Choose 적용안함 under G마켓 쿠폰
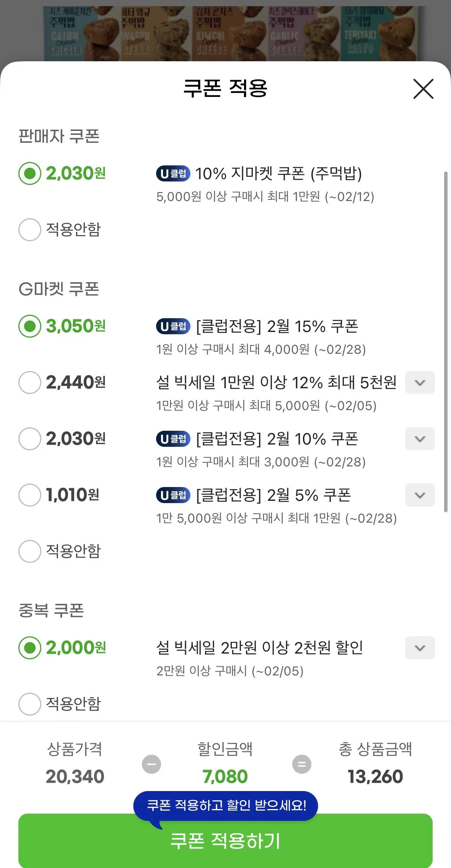 30,551
